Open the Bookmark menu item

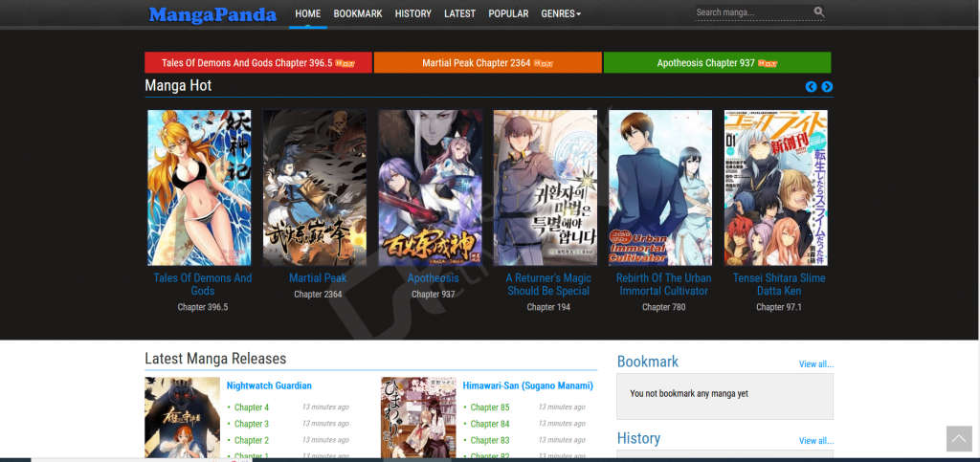tap(358, 13)
